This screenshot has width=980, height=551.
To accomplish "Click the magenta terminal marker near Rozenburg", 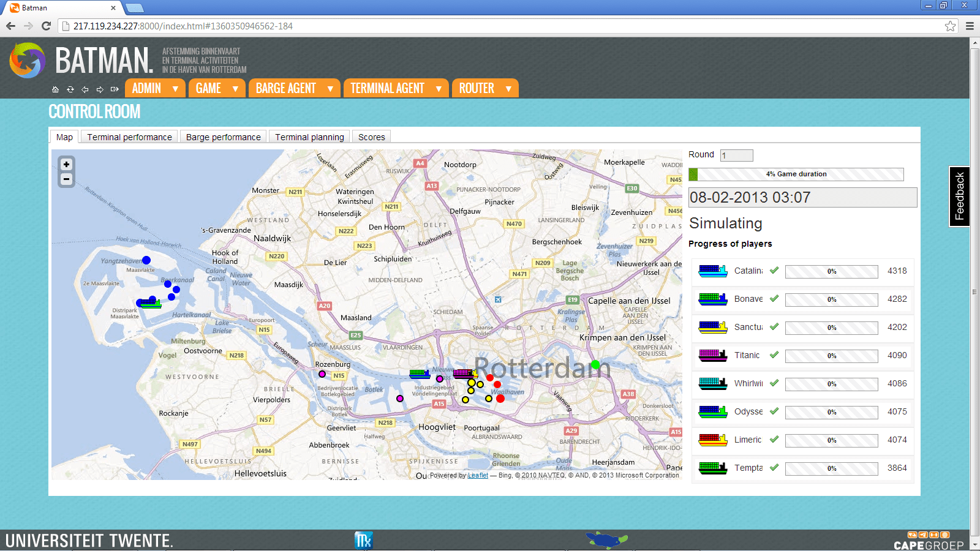I will click(x=322, y=374).
